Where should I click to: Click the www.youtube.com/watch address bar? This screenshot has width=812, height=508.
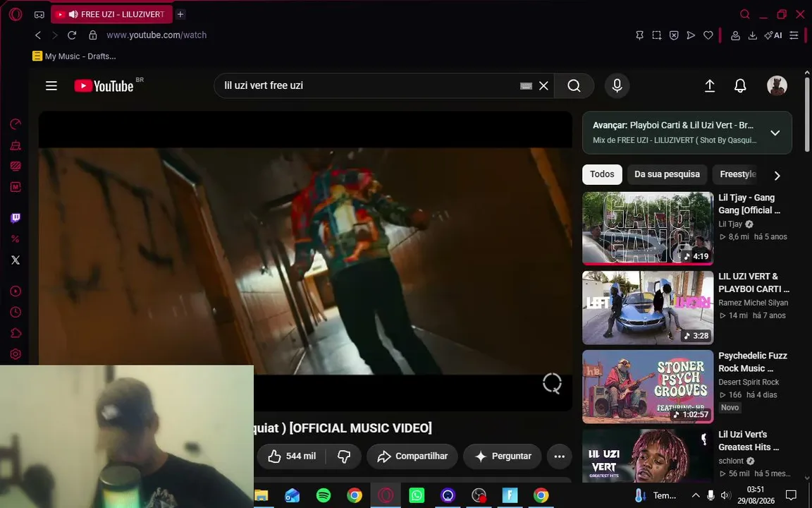[156, 35]
